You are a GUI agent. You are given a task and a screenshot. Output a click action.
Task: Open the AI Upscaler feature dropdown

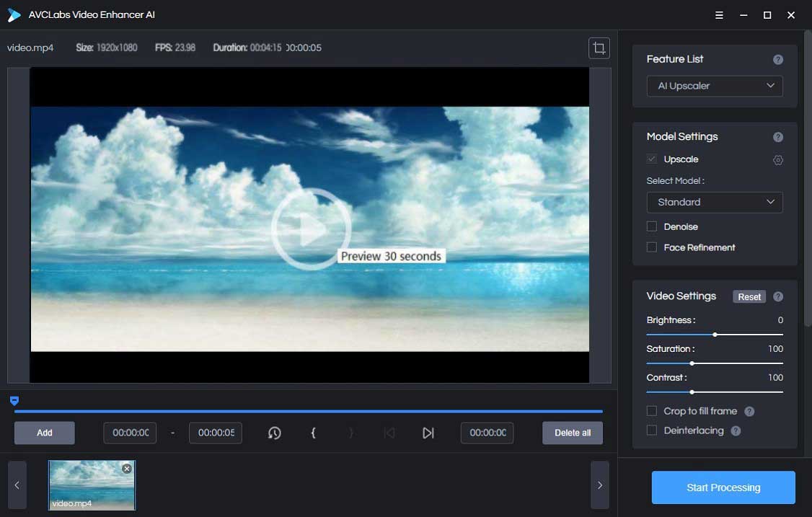click(713, 86)
